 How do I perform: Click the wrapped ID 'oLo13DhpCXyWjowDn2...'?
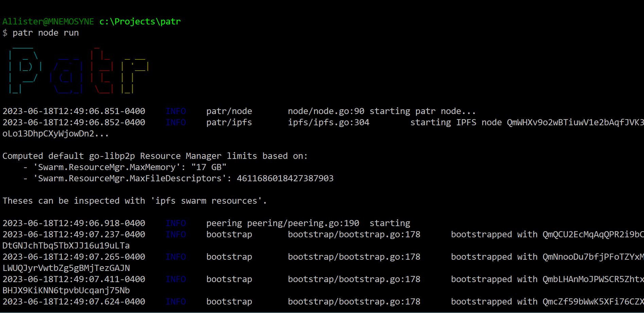[56, 134]
